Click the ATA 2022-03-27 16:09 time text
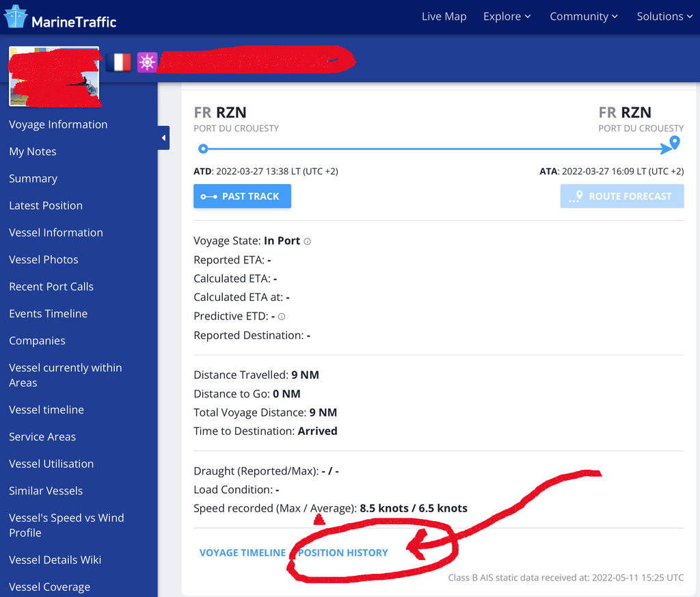Screen dimensions: 700x597 612,172
